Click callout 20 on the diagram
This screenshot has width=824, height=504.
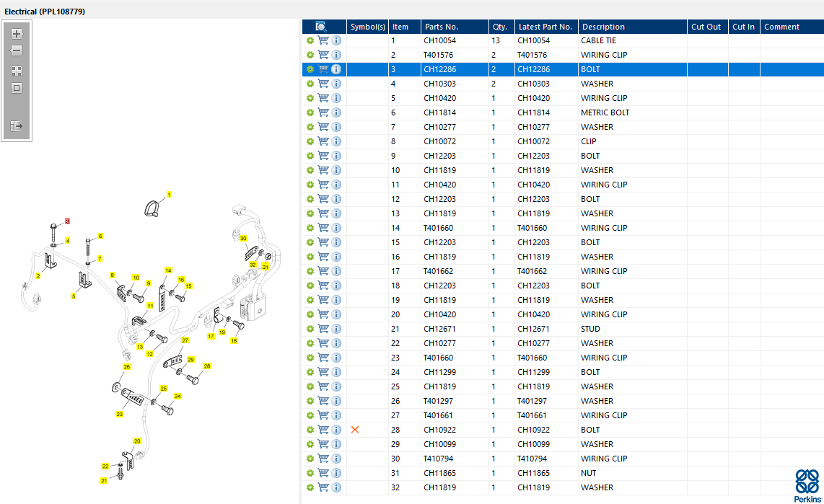tap(137, 441)
